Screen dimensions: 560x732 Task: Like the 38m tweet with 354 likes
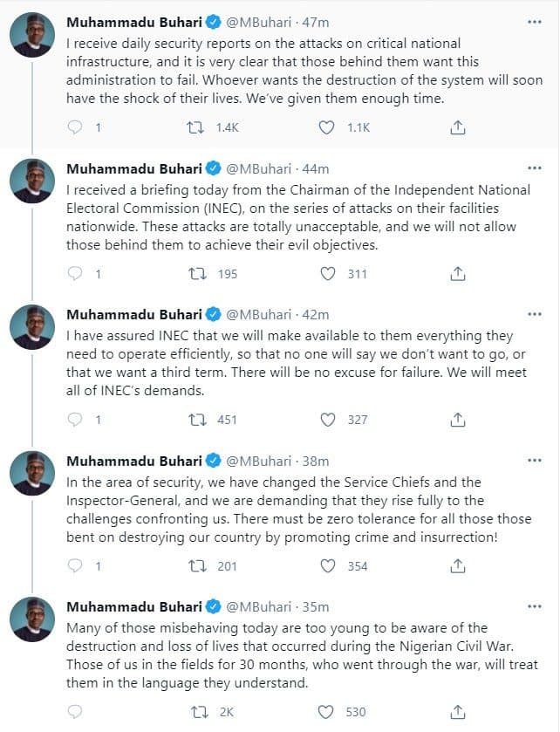coord(328,566)
